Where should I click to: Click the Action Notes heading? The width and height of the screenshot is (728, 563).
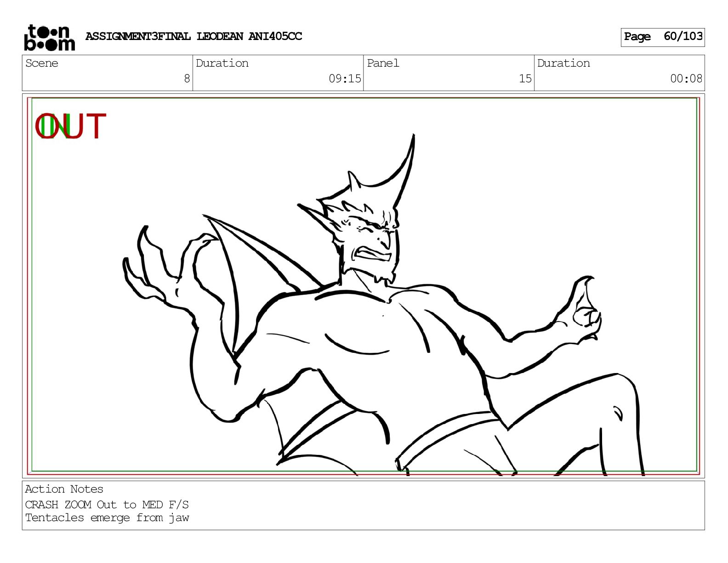tap(64, 489)
